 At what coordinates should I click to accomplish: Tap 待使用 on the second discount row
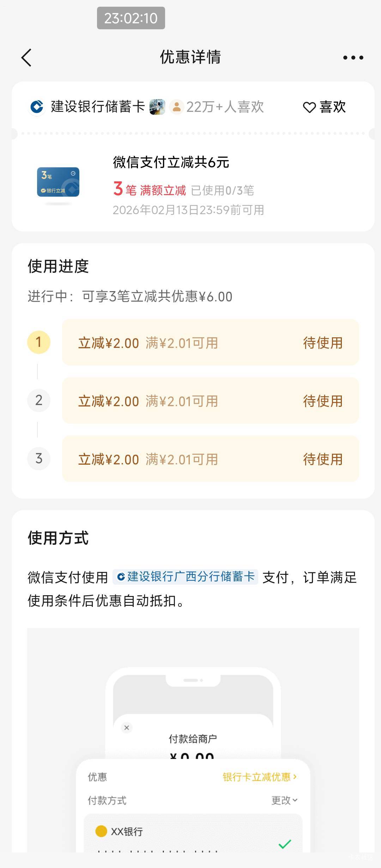(323, 401)
